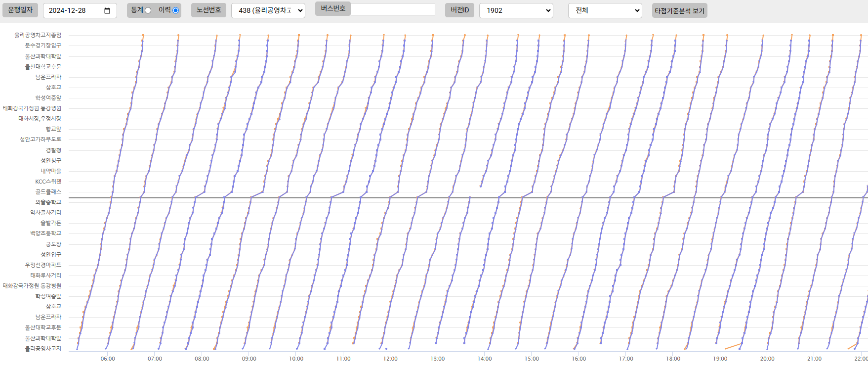This screenshot has height=370, width=868.
Task: Click the 노선번호 label
Action: click(208, 10)
